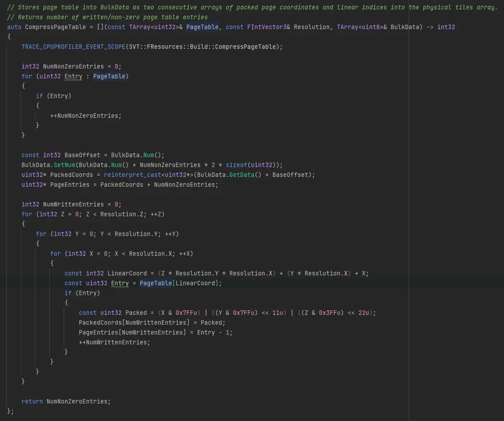Click the highlighted PageTable parameter in the signature
The width and height of the screenshot is (504, 421).
coord(202,27)
